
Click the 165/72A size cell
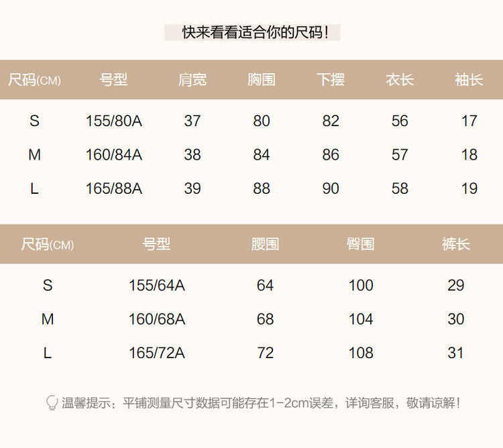[x=156, y=353]
